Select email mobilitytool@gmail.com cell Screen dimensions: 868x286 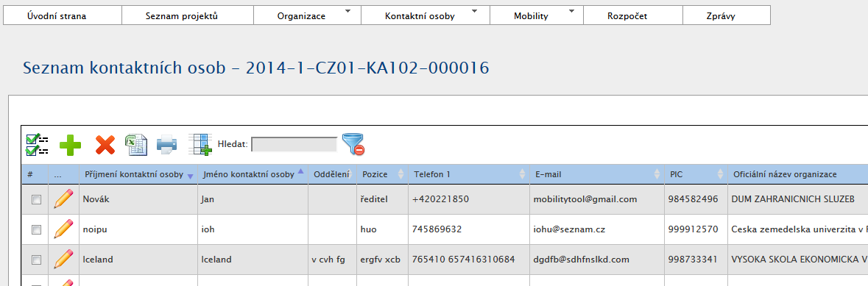coord(597,199)
